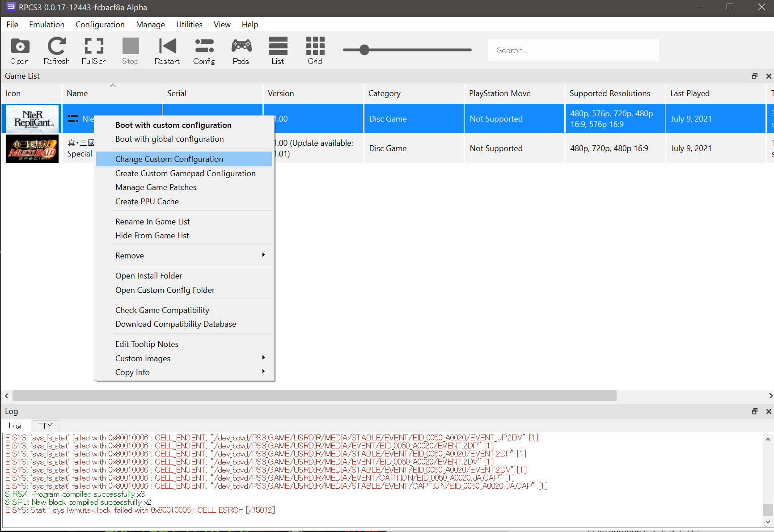This screenshot has height=532, width=774.
Task: Open the Configuration menu
Action: pyautogui.click(x=100, y=25)
